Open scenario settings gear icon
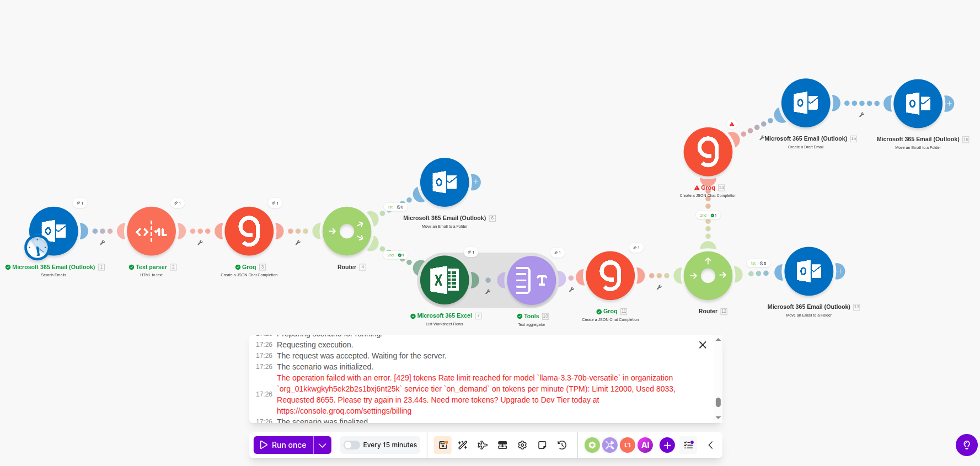980x466 pixels. pyautogui.click(x=522, y=445)
